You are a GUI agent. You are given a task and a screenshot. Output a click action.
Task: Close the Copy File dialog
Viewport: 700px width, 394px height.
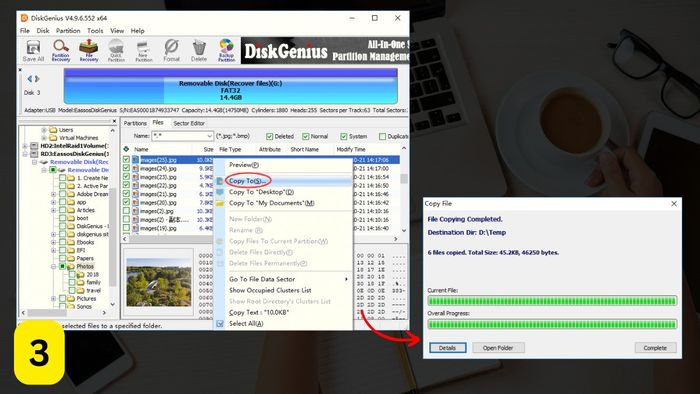coord(674,203)
